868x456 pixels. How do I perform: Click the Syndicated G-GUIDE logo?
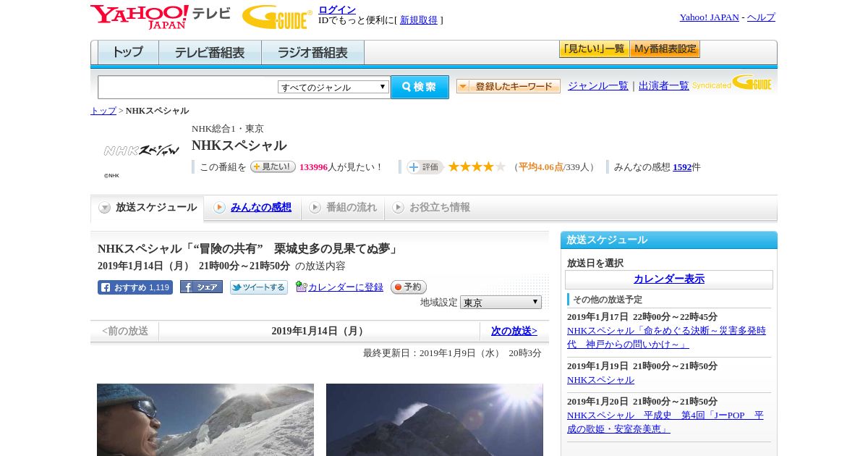732,83
